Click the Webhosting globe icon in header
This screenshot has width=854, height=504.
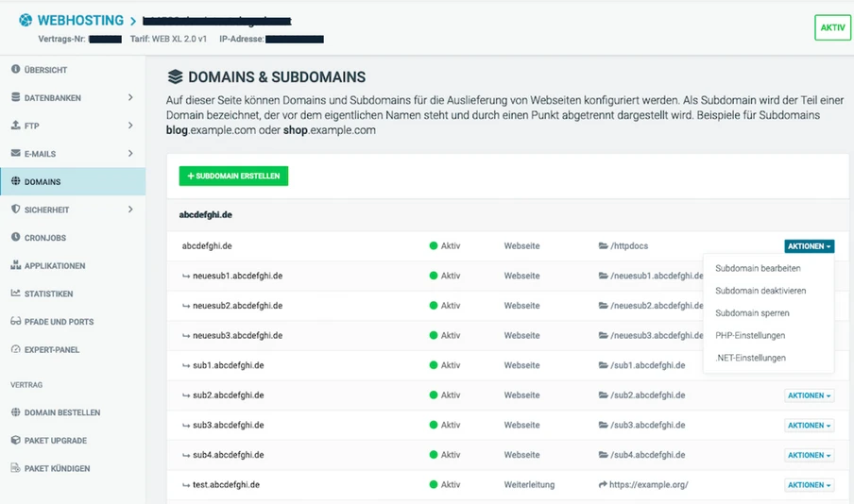[x=24, y=21]
